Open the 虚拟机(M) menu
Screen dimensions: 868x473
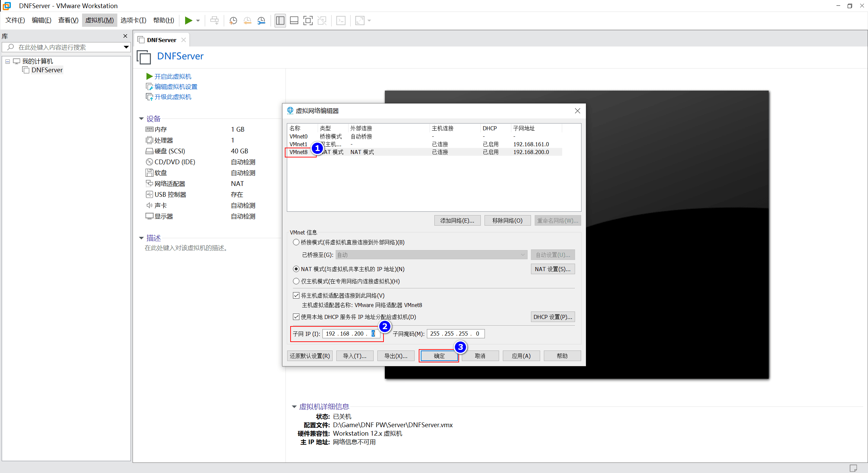[100, 20]
